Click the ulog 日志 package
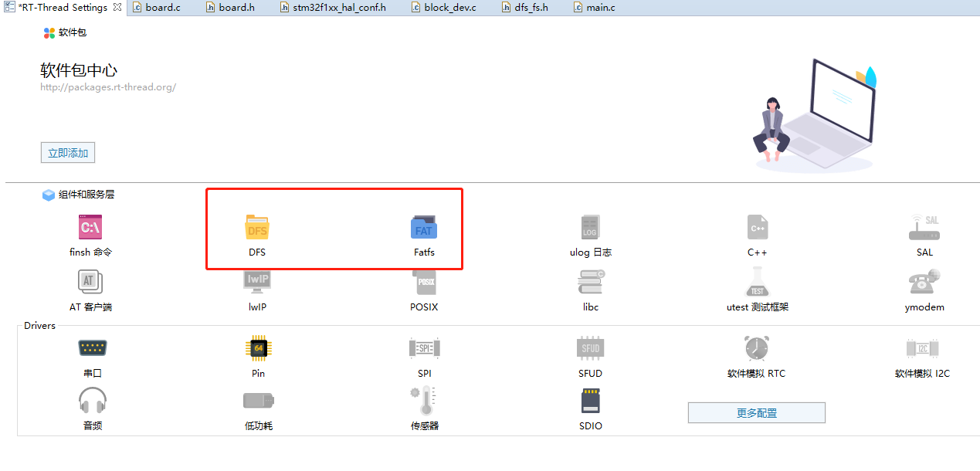 tap(590, 232)
